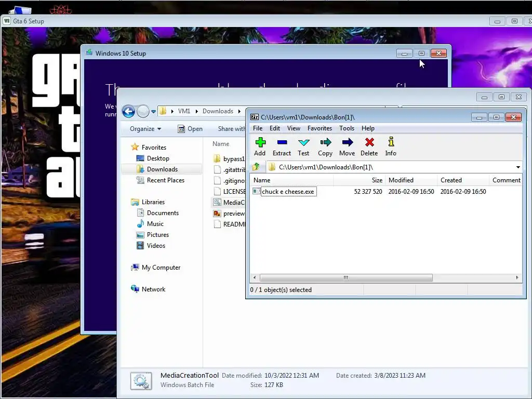Sort 7-Zip list by Size column
The height and width of the screenshot is (399, 532).
point(360,180)
